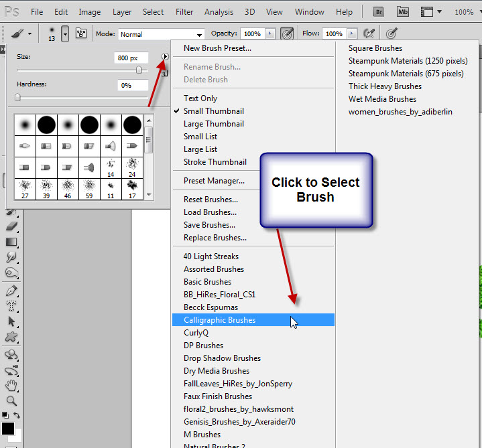Enable airbrush mode icon
The height and width of the screenshot is (448, 482).
click(x=369, y=33)
